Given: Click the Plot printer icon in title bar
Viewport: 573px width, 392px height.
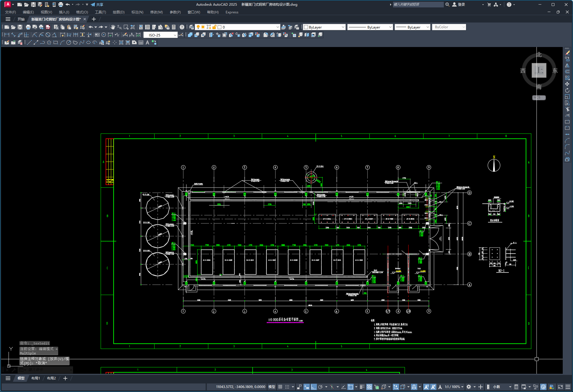Looking at the screenshot, I should 60,5.
